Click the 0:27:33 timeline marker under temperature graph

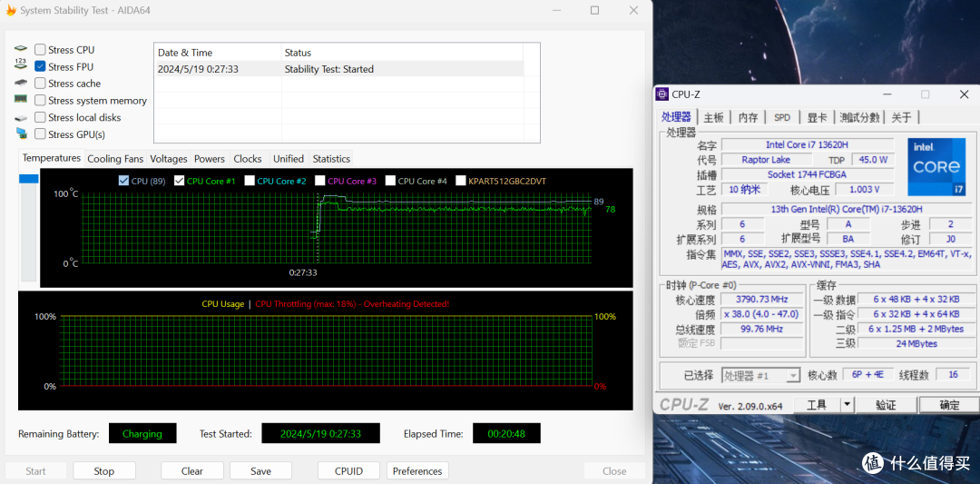303,272
